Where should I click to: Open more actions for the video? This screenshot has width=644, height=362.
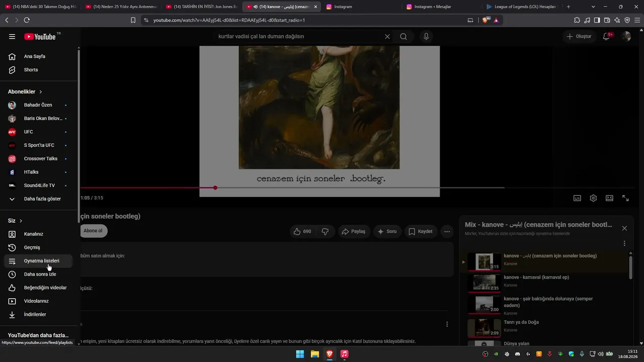pyautogui.click(x=447, y=231)
